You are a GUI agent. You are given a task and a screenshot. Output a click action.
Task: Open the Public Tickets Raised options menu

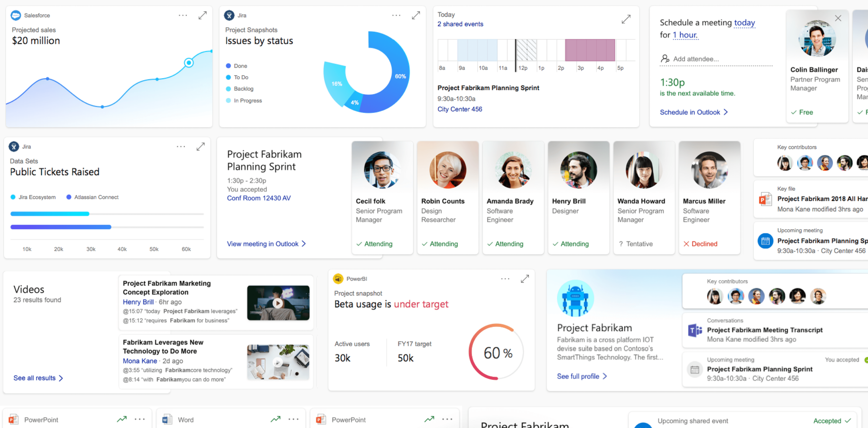click(181, 147)
